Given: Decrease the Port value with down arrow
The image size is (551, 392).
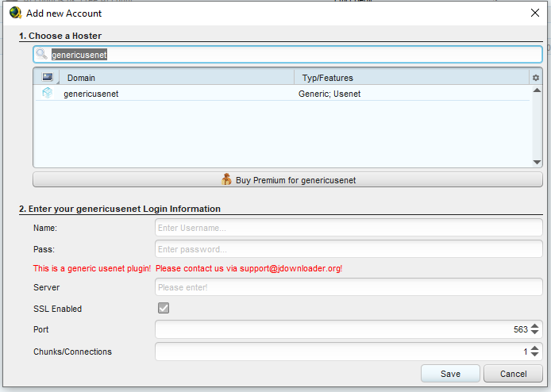Looking at the screenshot, I should coord(535,333).
